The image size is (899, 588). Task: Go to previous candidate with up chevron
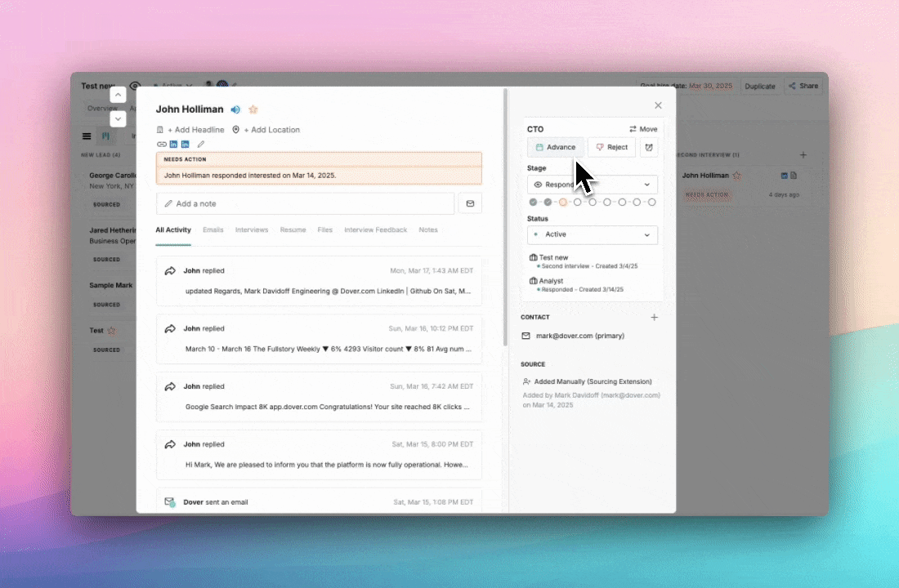118,95
